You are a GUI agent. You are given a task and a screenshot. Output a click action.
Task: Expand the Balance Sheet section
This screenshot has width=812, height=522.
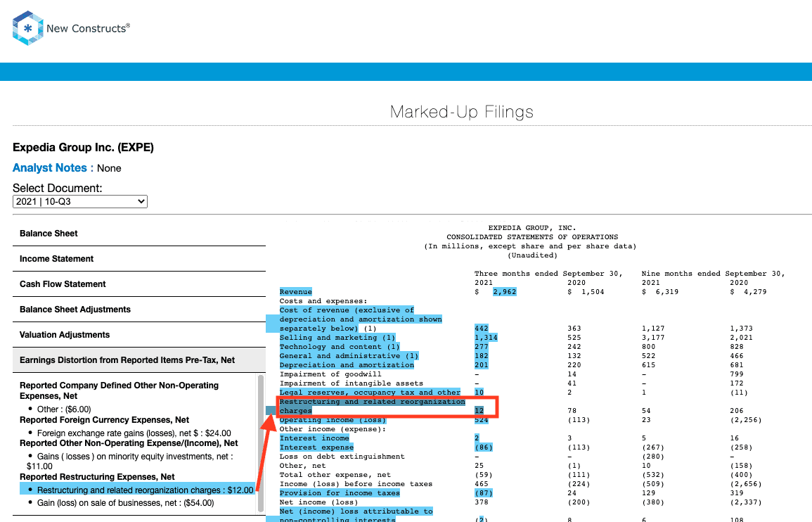point(138,234)
